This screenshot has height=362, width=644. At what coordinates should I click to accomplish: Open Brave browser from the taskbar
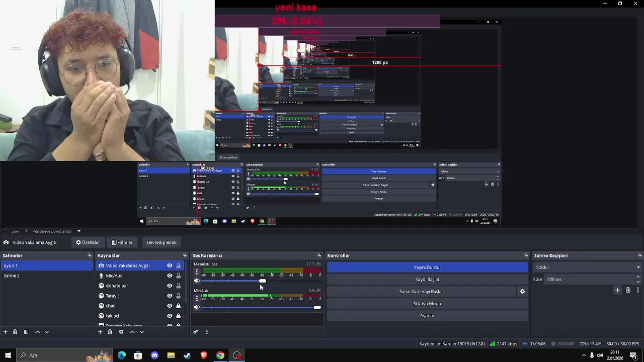[204, 355]
